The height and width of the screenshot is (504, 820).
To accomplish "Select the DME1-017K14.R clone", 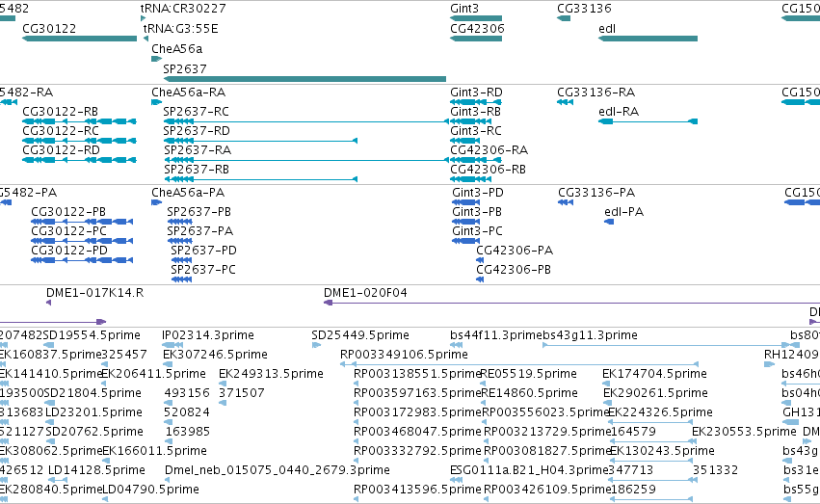I will click(48, 303).
